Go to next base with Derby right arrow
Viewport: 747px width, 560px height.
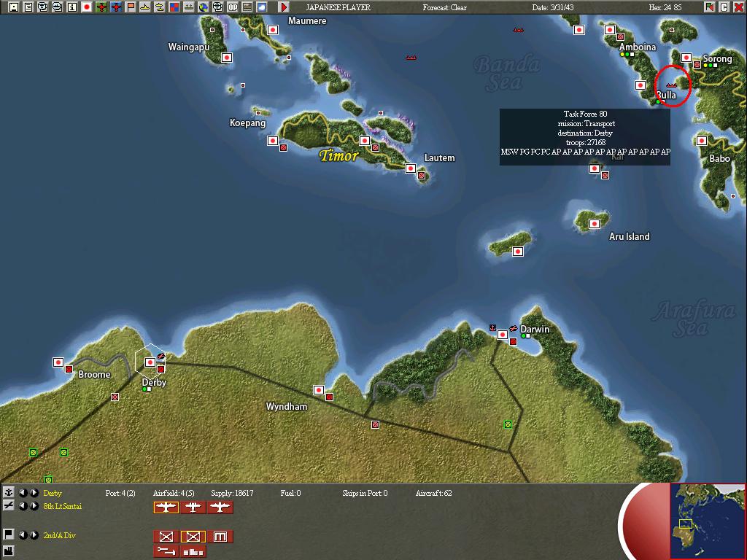[x=34, y=492]
